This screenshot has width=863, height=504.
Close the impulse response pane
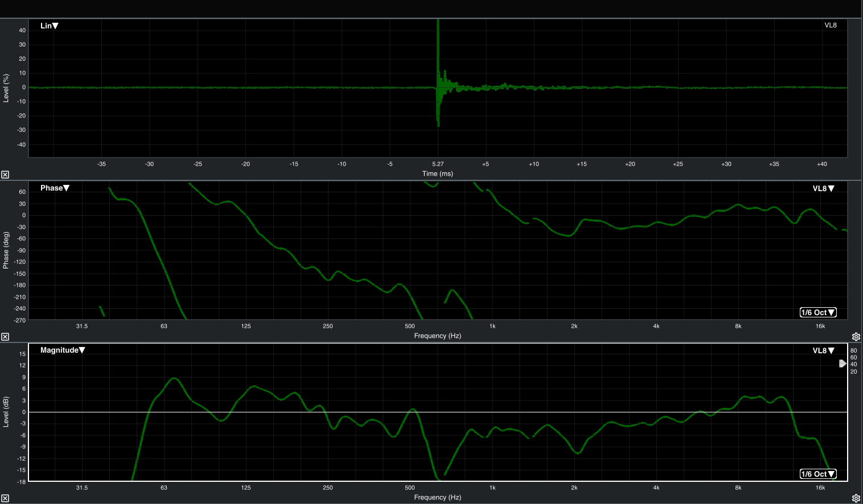[5, 175]
